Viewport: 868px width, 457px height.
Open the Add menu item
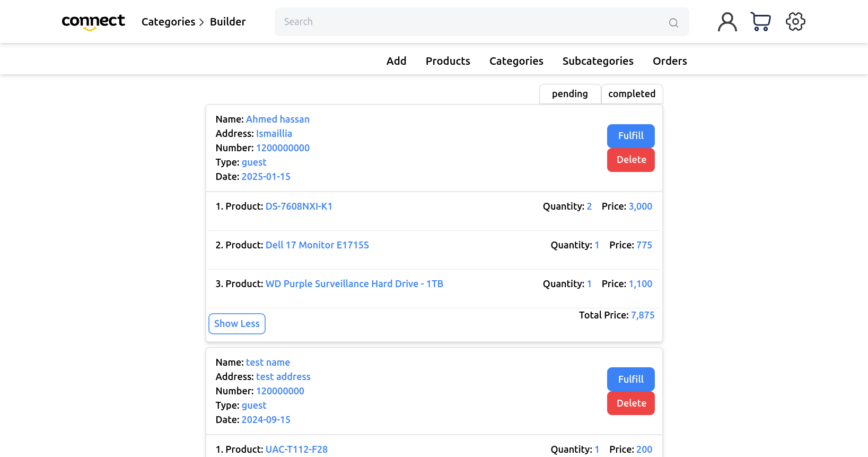point(397,61)
